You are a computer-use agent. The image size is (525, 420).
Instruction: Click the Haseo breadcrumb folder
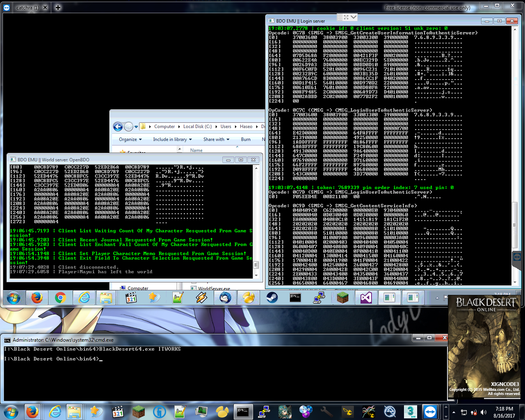click(x=246, y=127)
